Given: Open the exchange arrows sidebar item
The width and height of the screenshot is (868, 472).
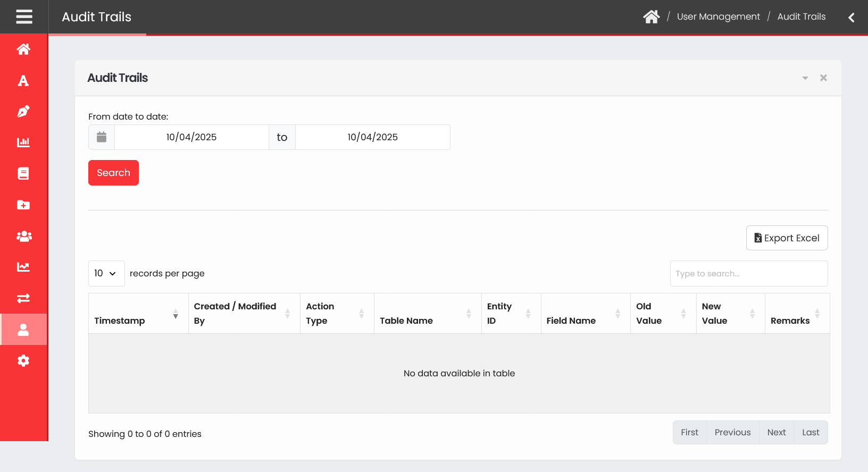Looking at the screenshot, I should (x=23, y=298).
